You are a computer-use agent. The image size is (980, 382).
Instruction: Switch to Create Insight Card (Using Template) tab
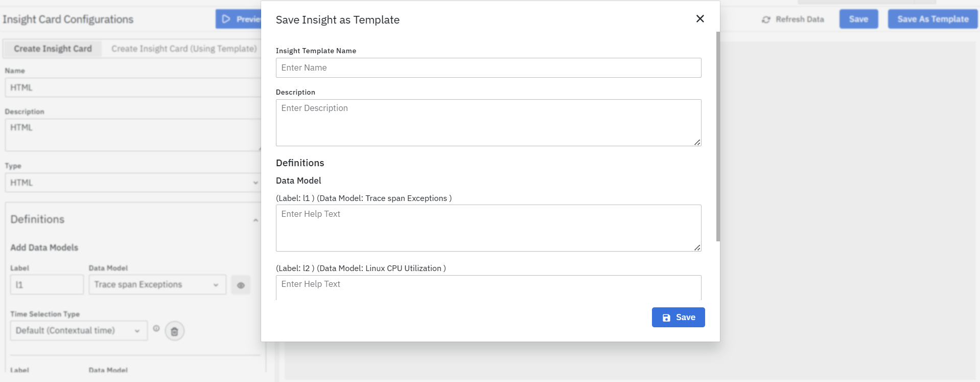(x=184, y=49)
